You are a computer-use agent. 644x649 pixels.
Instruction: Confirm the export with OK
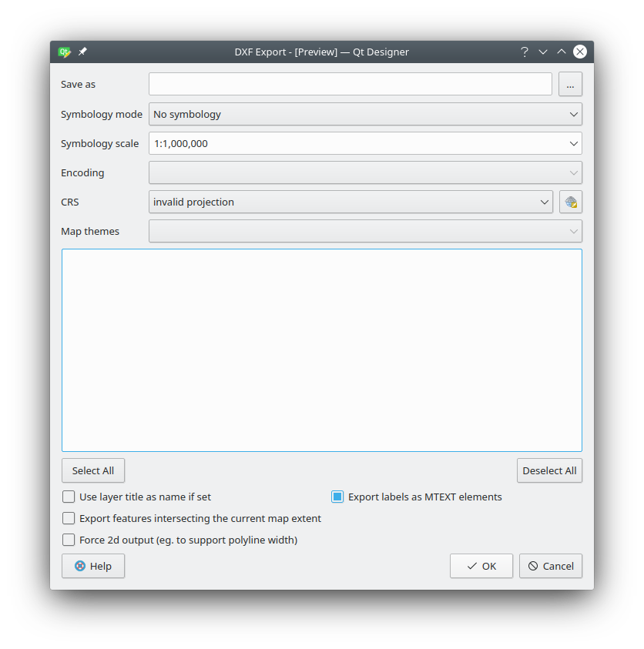click(481, 566)
